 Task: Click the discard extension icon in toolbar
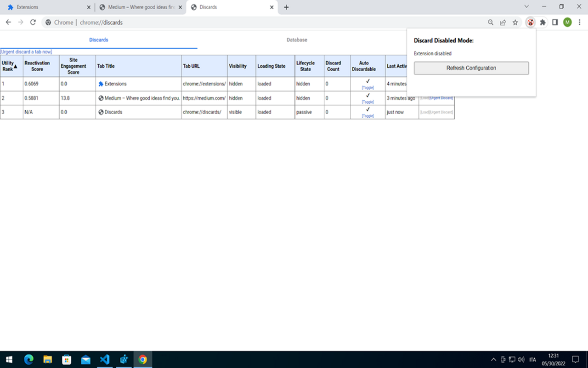tap(531, 22)
